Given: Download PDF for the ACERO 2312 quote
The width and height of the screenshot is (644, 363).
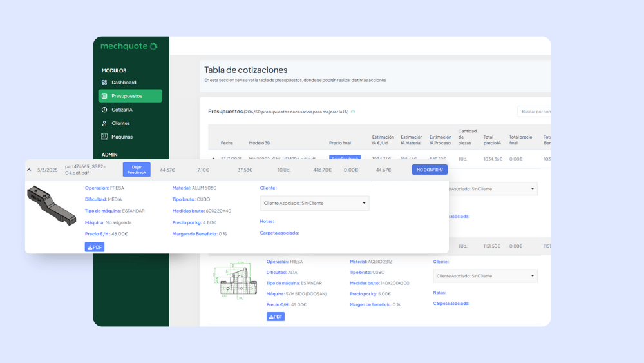Looking at the screenshot, I should 276,317.
